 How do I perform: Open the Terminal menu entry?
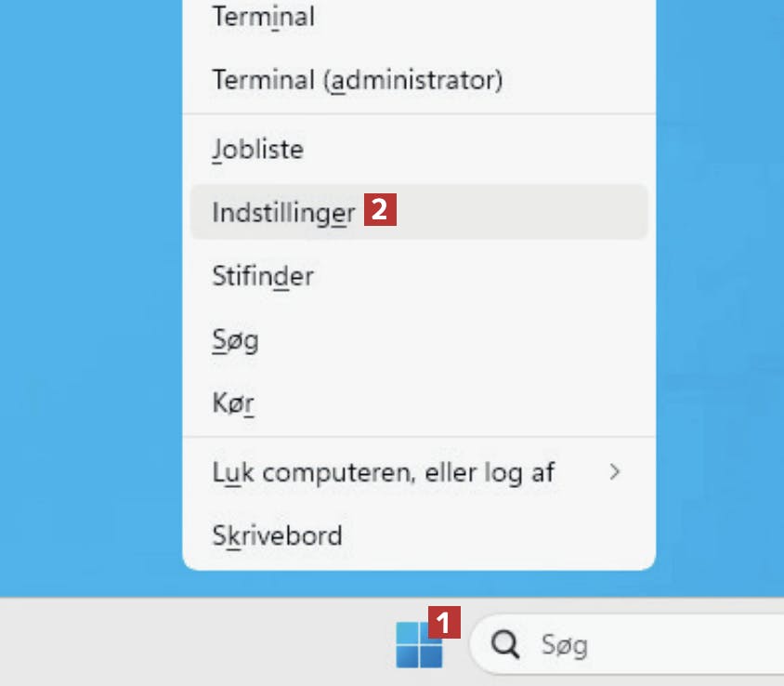tap(263, 17)
